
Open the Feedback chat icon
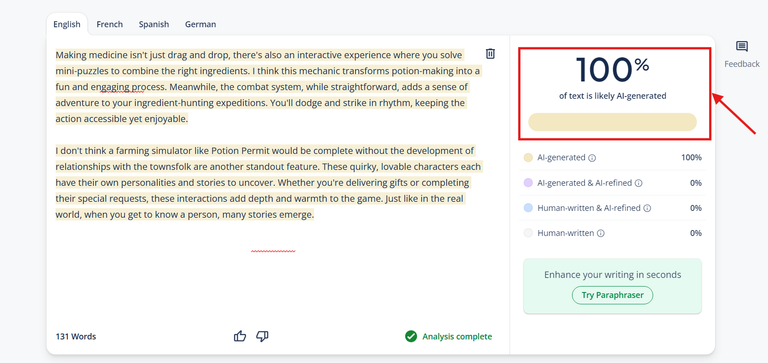pos(742,47)
